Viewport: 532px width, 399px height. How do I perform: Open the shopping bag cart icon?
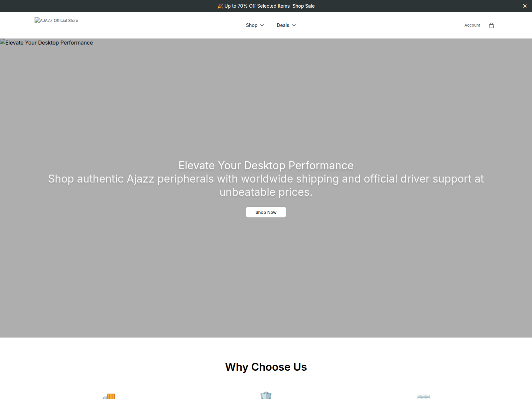click(x=491, y=25)
